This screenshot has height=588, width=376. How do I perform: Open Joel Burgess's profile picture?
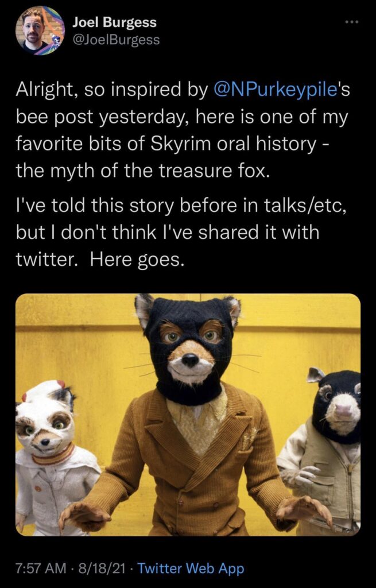pyautogui.click(x=40, y=31)
